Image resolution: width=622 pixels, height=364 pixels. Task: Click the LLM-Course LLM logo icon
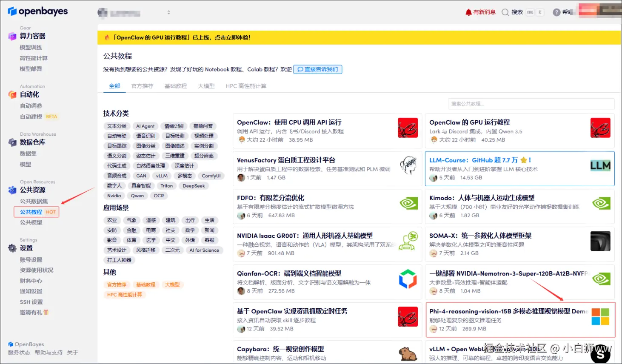tap(600, 166)
